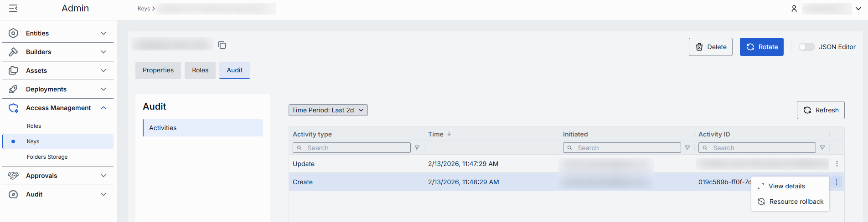This screenshot has width=868, height=222.
Task: Toggle the JSON Editor switch
Action: point(806,47)
